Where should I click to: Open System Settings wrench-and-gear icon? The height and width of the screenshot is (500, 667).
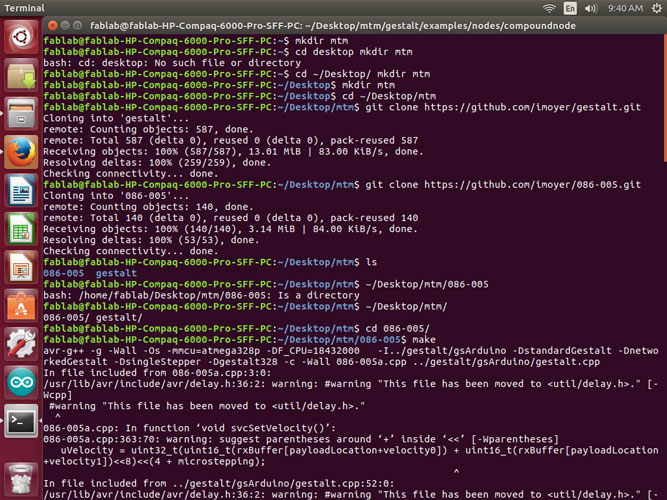click(x=21, y=344)
